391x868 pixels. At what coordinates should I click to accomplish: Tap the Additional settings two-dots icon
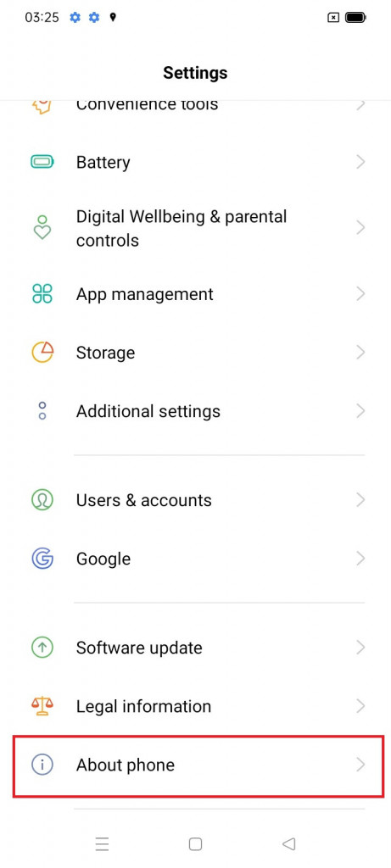(42, 411)
